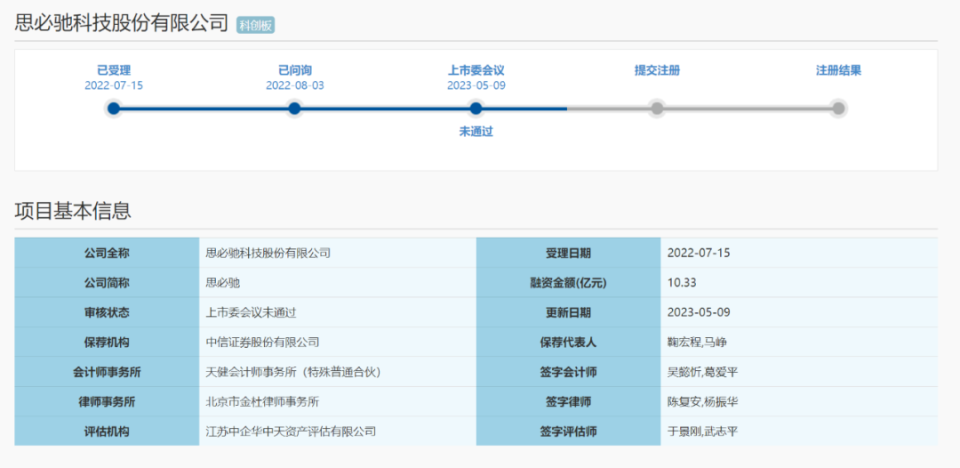Click the 上市委会议 stage label
This screenshot has height=468, width=960.
click(x=476, y=70)
